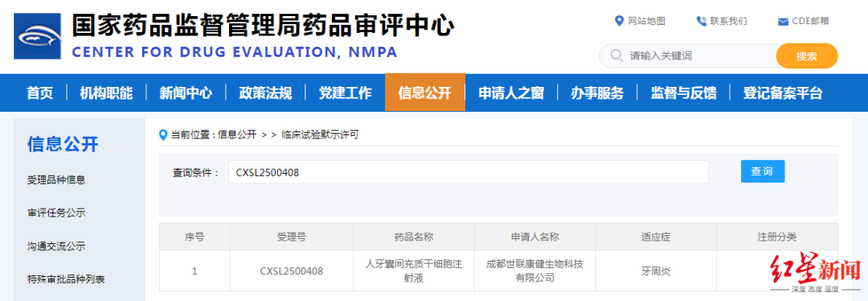Open 联系我们 link
The width and height of the screenshot is (868, 301).
point(728,21)
